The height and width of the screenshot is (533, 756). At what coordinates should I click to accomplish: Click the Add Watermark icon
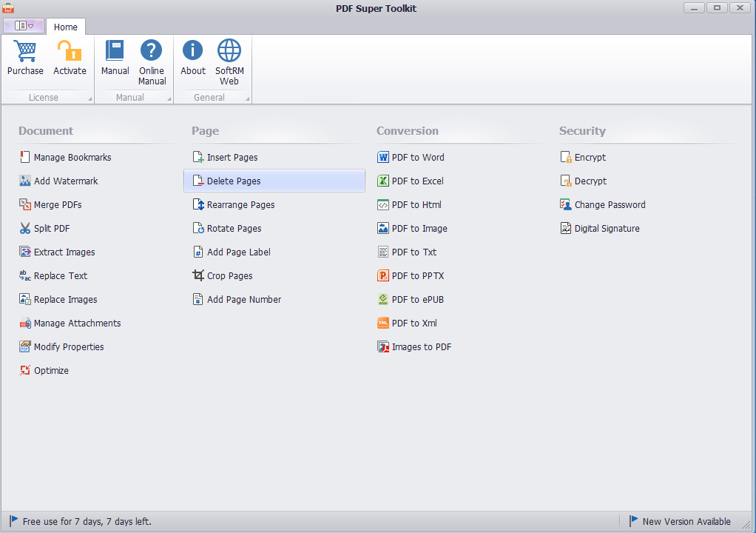click(x=25, y=181)
